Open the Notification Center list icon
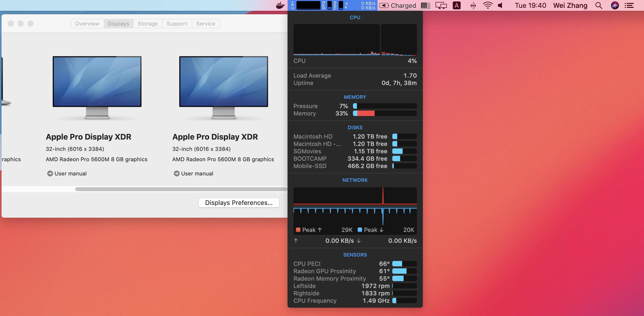This screenshot has width=644, height=316. click(629, 5)
